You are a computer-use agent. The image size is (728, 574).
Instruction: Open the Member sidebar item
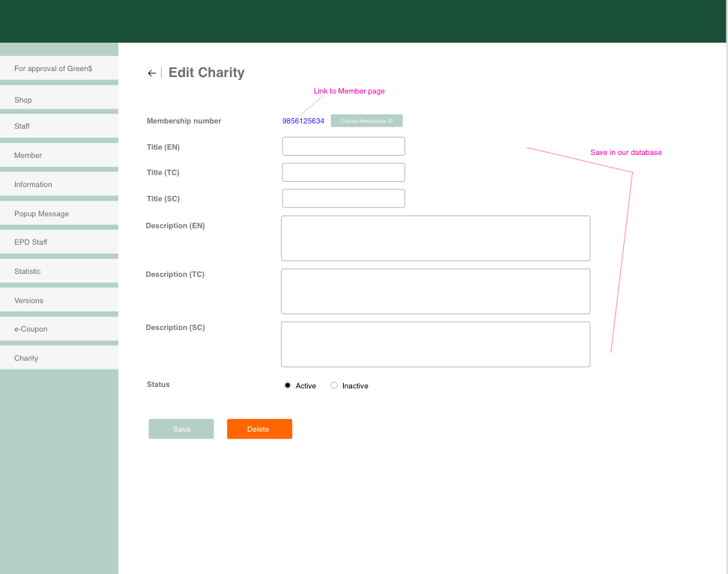pos(59,155)
